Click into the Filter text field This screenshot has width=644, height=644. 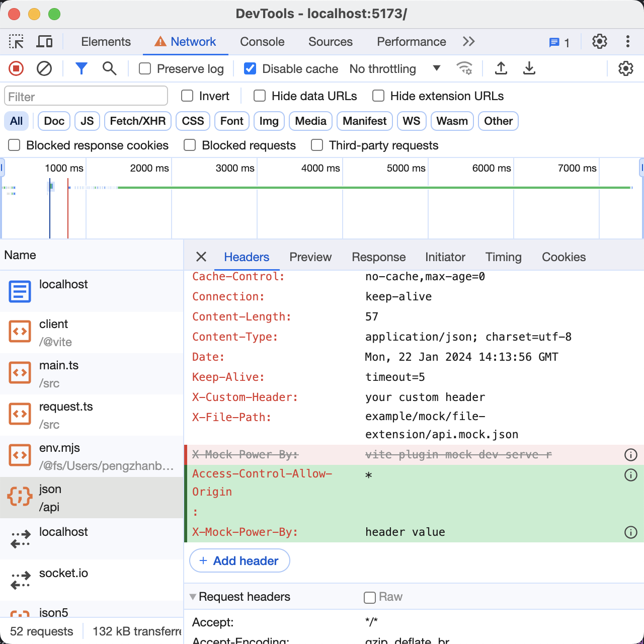click(x=86, y=96)
